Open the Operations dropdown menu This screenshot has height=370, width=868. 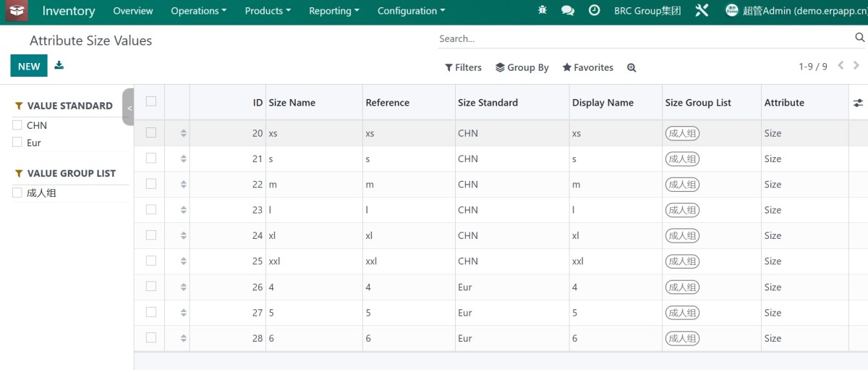pyautogui.click(x=199, y=11)
